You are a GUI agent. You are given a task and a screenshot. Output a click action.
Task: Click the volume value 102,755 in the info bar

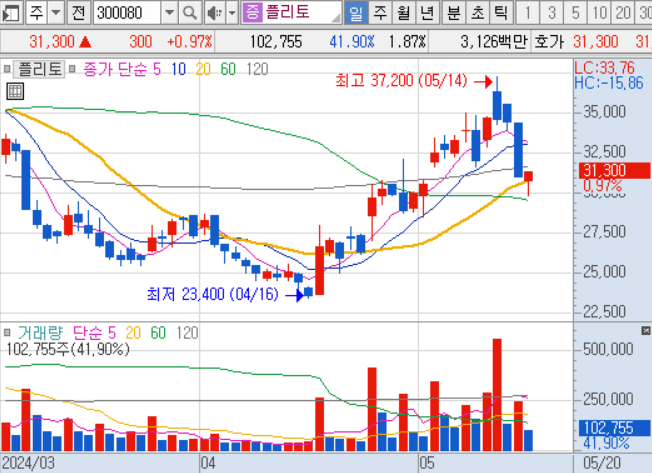point(276,42)
